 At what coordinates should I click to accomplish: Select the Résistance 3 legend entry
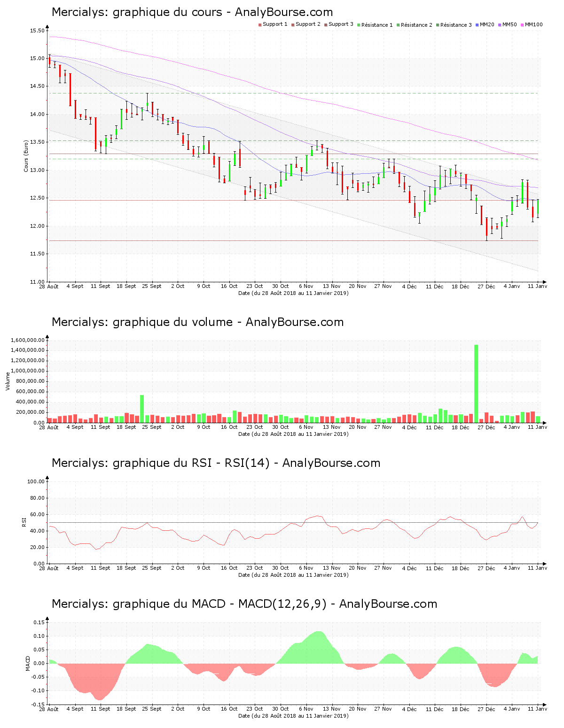[454, 25]
